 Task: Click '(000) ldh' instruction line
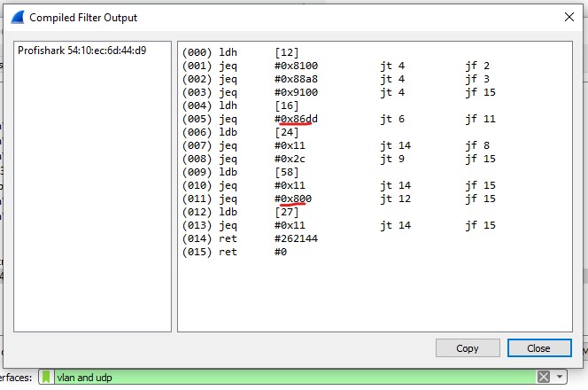[240, 52]
